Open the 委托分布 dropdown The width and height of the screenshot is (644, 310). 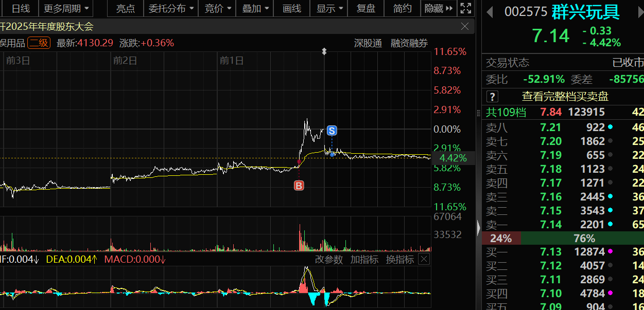click(172, 9)
